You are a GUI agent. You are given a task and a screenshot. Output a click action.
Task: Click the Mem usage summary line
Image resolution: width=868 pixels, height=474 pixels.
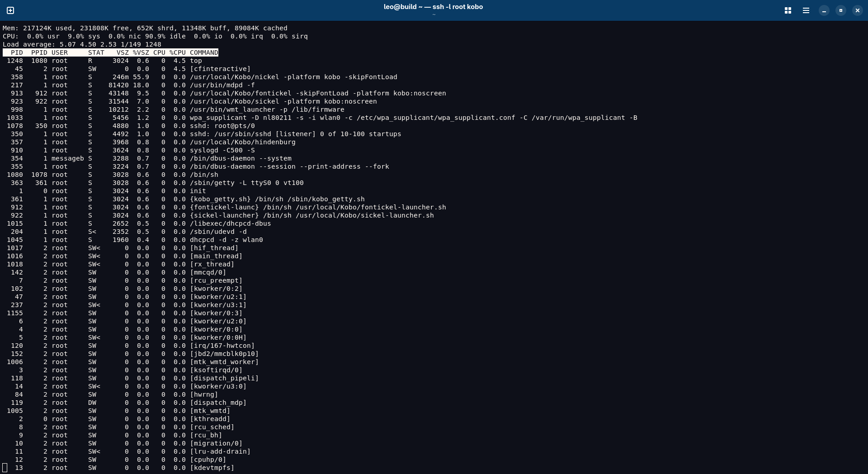145,28
